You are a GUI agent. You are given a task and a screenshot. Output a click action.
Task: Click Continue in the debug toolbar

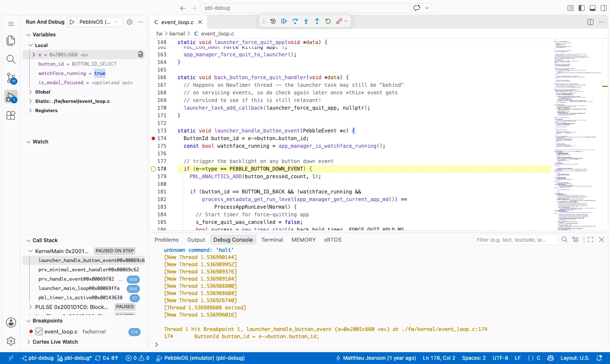click(x=284, y=21)
